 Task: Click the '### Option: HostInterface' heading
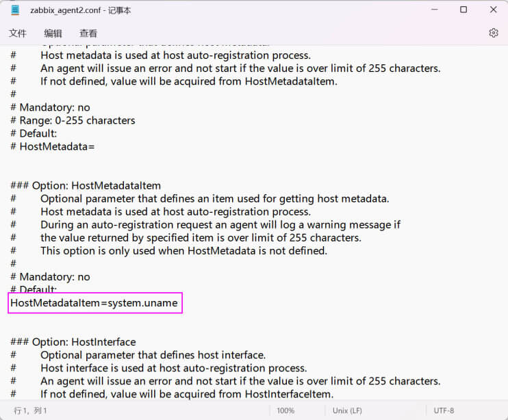tap(73, 342)
